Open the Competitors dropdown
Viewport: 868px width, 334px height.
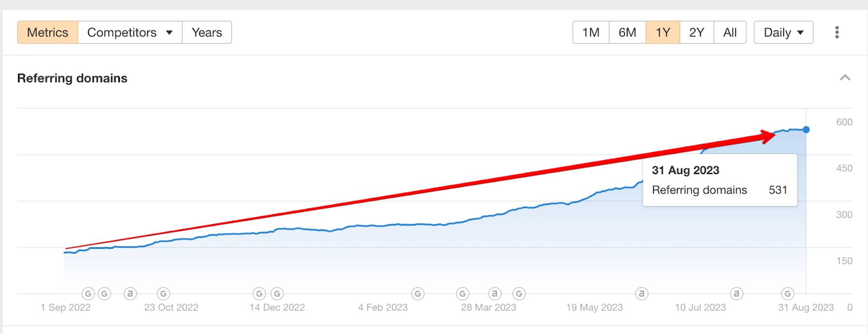130,33
